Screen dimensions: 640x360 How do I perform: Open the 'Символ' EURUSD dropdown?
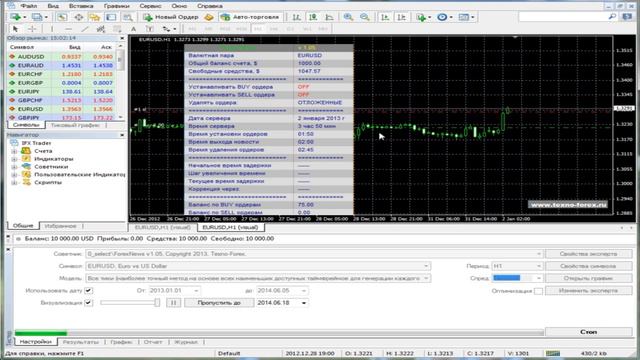click(426, 266)
